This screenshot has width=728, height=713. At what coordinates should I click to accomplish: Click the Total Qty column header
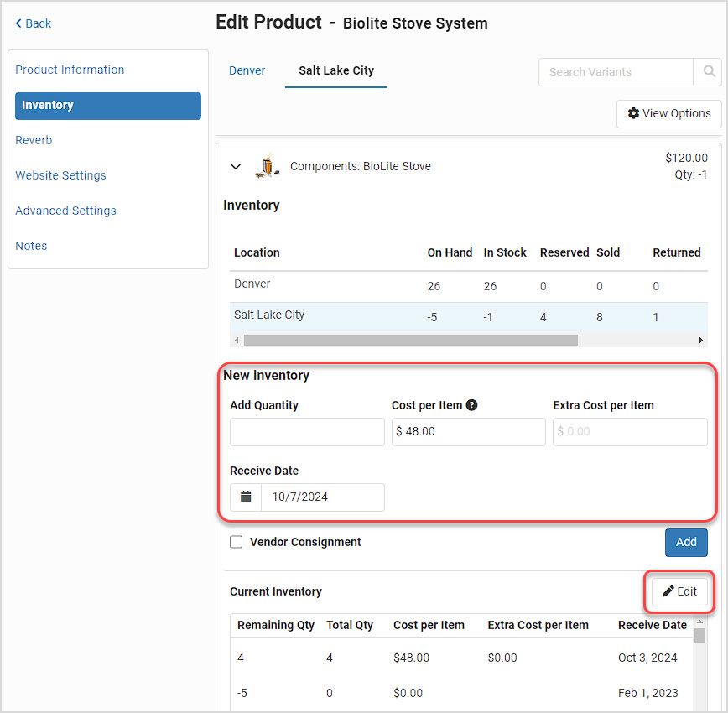(350, 625)
